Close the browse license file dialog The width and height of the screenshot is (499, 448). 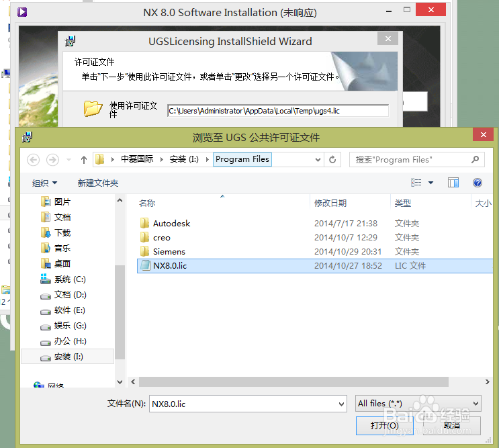pyautogui.click(x=483, y=134)
